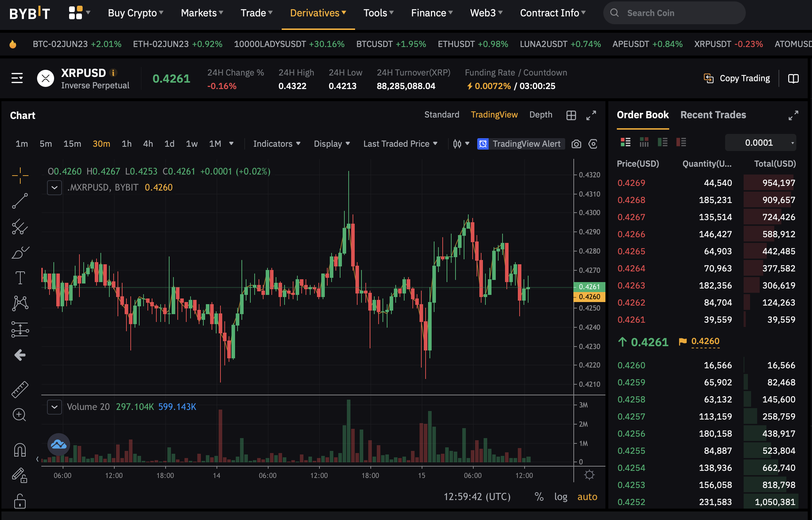This screenshot has height=520, width=812.
Task: Take a chart snapshot with camera icon
Action: tap(576, 144)
